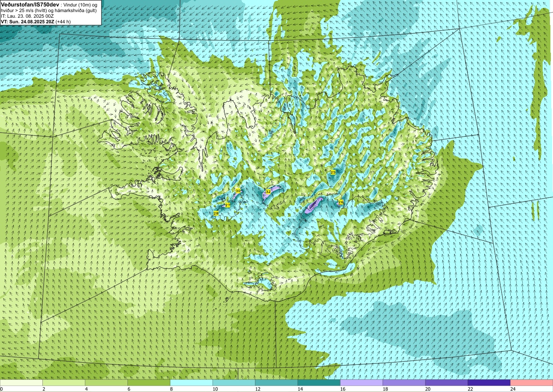Click the 14–16 m/s dark teal legend swatch

[x=319, y=383]
